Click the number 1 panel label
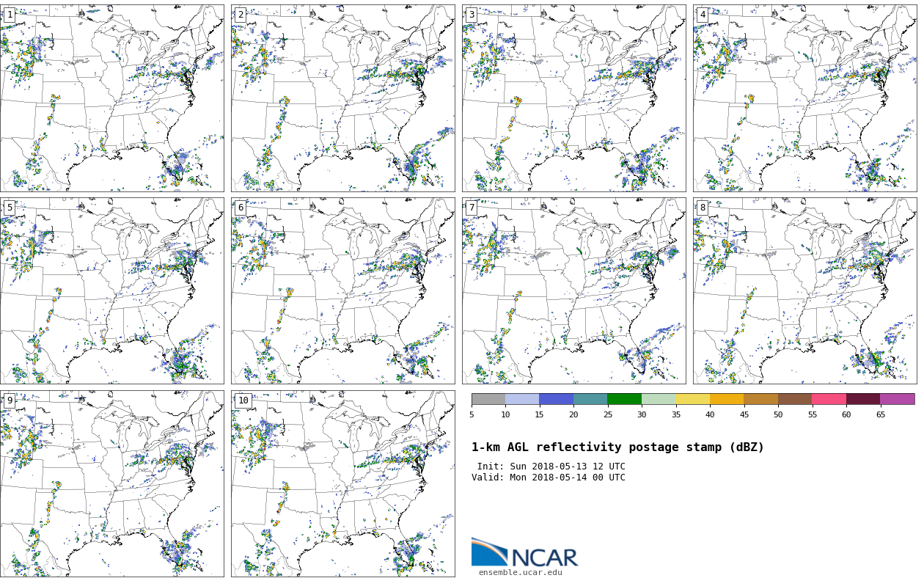Image resolution: width=924 pixels, height=578 pixels. tap(10, 15)
